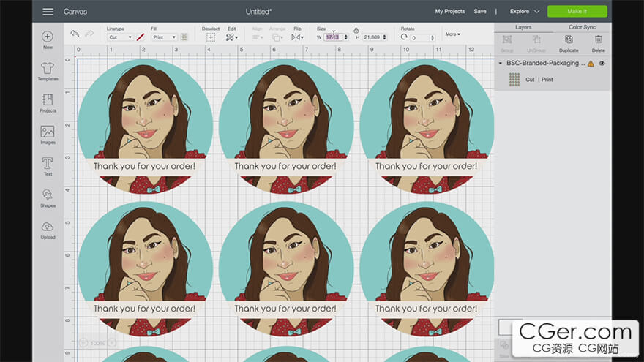Adjust the width stepper arrows
The image size is (644, 362).
(346, 37)
